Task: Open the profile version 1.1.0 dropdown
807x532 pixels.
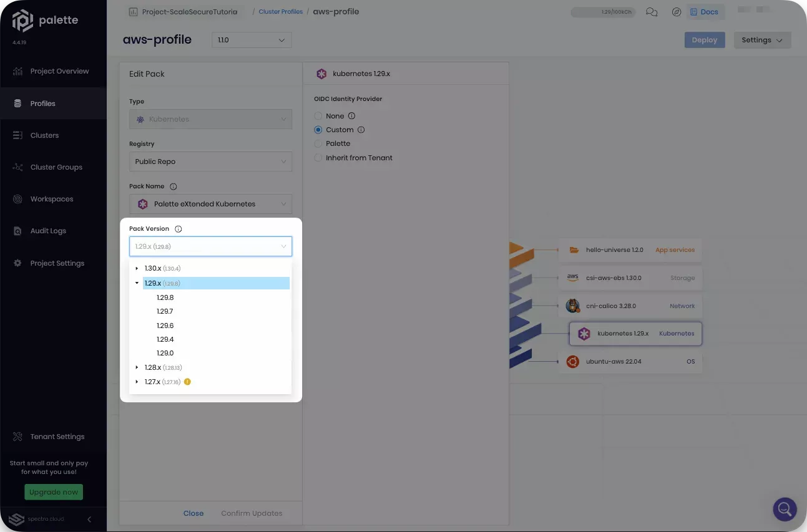Action: (252, 39)
